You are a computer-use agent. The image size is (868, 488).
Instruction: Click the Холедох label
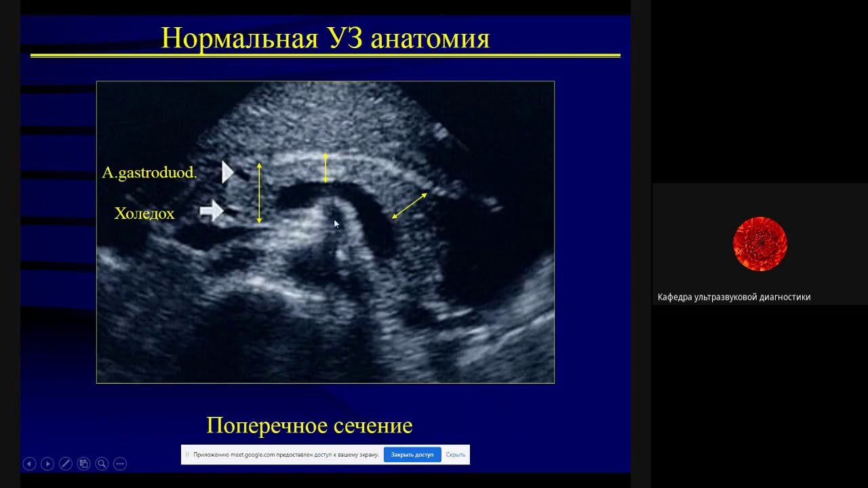pyautogui.click(x=144, y=213)
